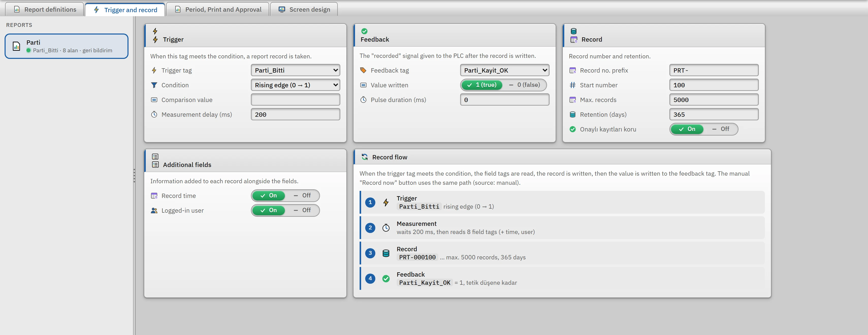Click the calendar icon beside Record time
This screenshot has width=868, height=335.
point(154,196)
